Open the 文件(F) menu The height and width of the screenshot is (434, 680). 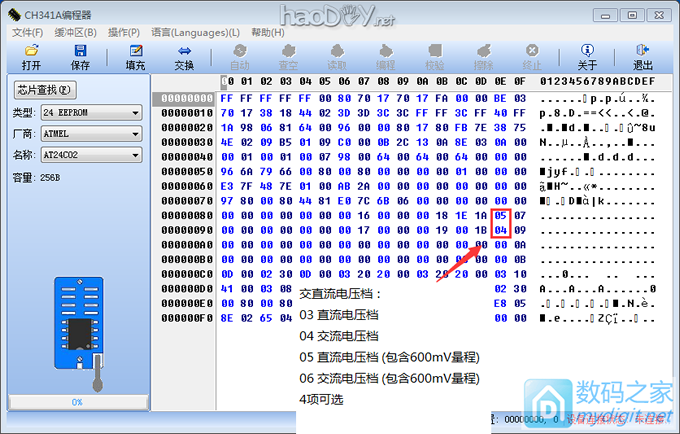[26, 32]
